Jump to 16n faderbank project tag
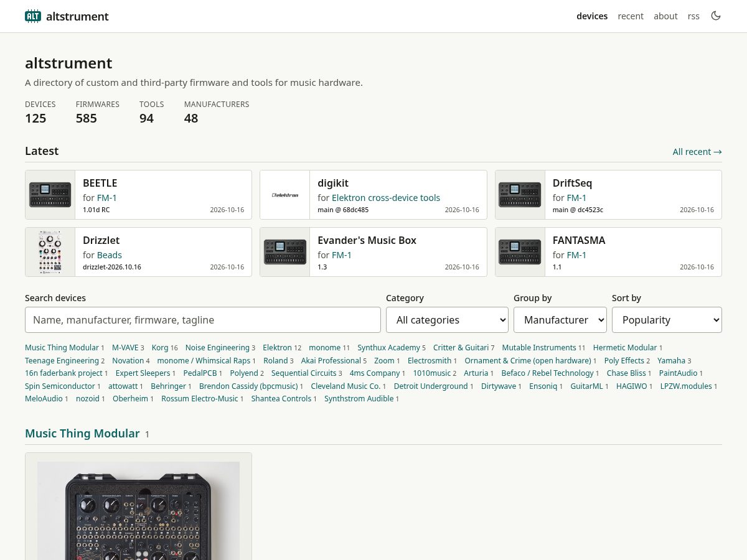This screenshot has height=560, width=747. pyautogui.click(x=63, y=373)
